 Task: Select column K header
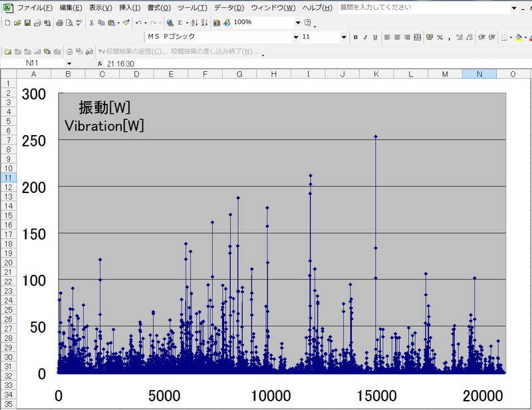[x=376, y=74]
